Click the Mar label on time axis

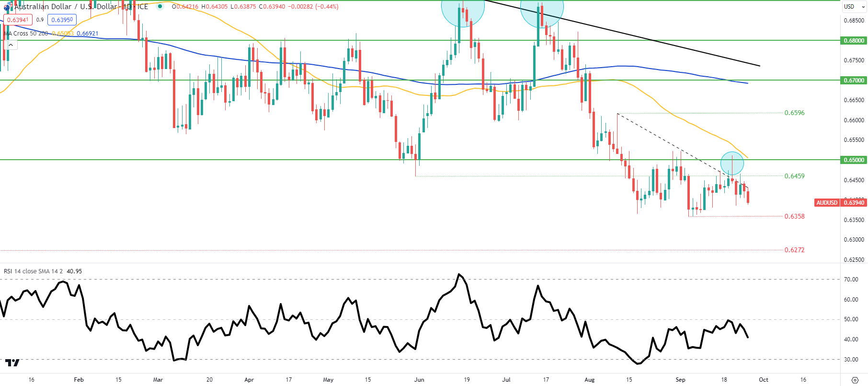tap(158, 380)
